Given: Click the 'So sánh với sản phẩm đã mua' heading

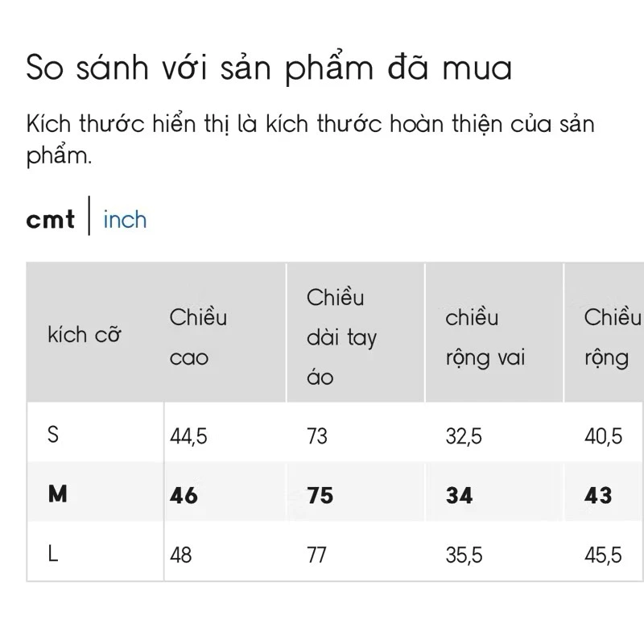Looking at the screenshot, I should [x=269, y=68].
